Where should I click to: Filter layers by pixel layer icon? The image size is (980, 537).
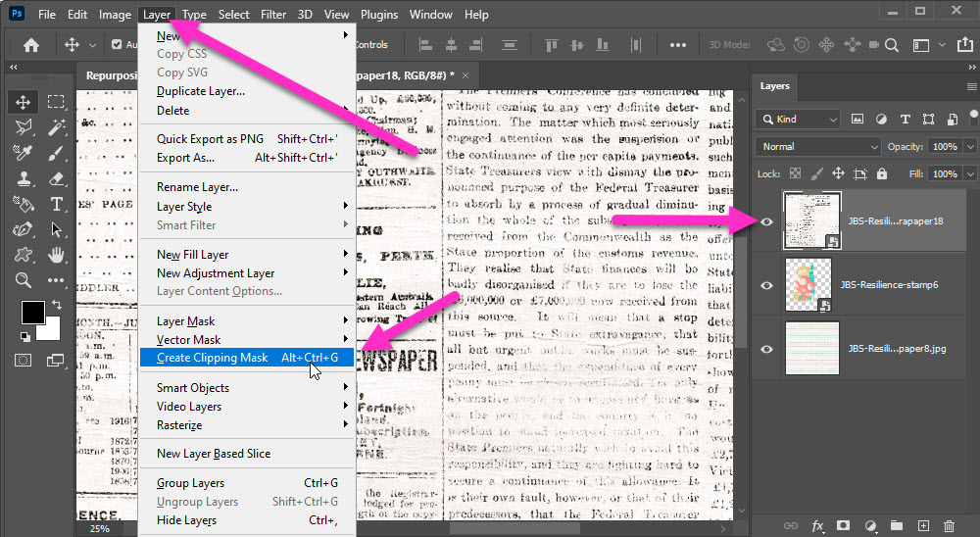[857, 119]
